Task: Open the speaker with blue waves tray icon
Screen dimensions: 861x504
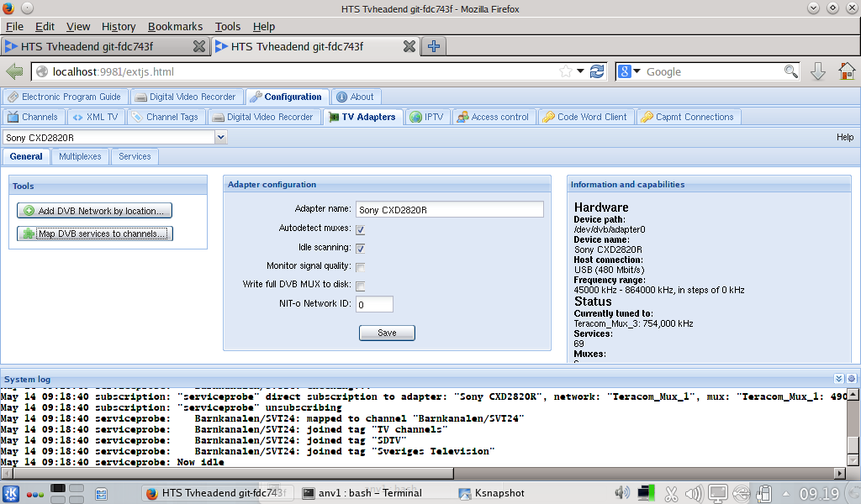Action: coord(621,493)
